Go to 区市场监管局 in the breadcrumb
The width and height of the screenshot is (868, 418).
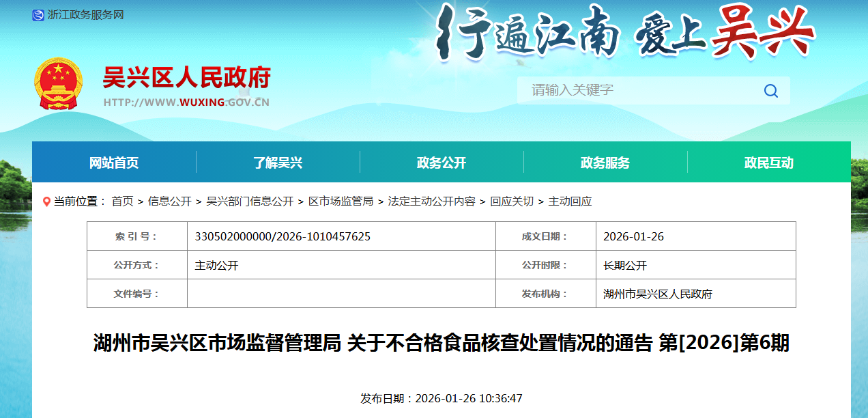coord(341,201)
